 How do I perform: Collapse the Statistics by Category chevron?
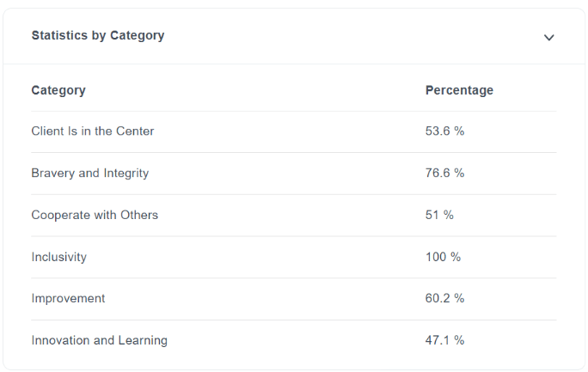548,37
